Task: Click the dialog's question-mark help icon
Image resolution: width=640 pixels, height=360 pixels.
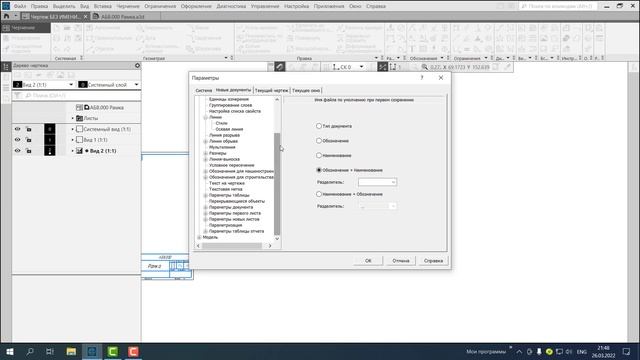Action: [422, 78]
